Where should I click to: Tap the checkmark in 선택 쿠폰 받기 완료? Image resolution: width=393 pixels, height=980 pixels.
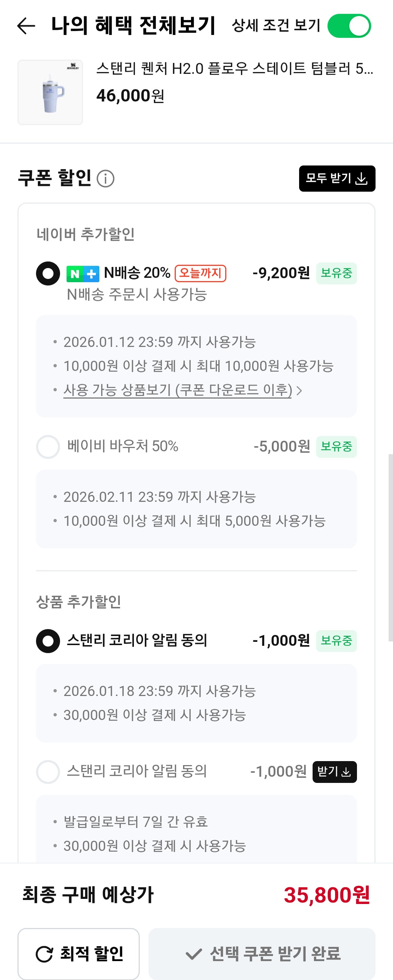click(x=194, y=954)
